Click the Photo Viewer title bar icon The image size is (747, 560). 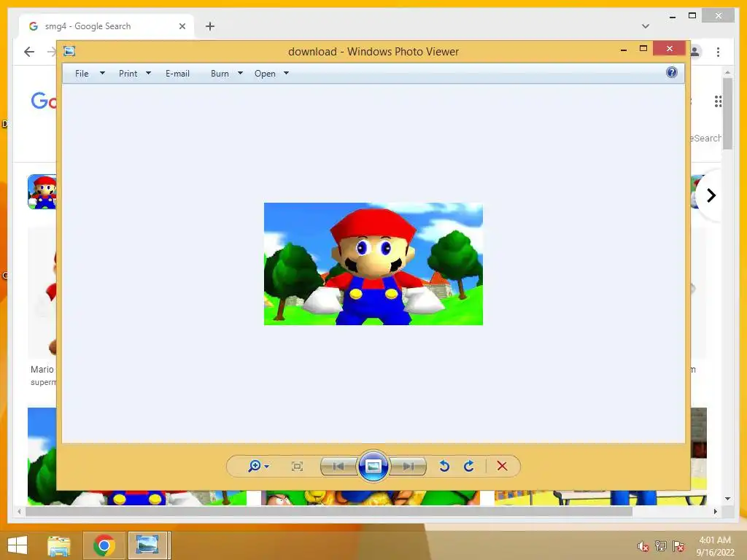click(69, 51)
